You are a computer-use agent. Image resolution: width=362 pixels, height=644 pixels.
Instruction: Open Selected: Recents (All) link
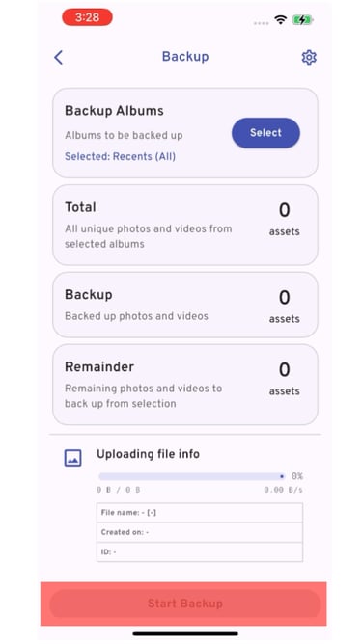click(120, 156)
